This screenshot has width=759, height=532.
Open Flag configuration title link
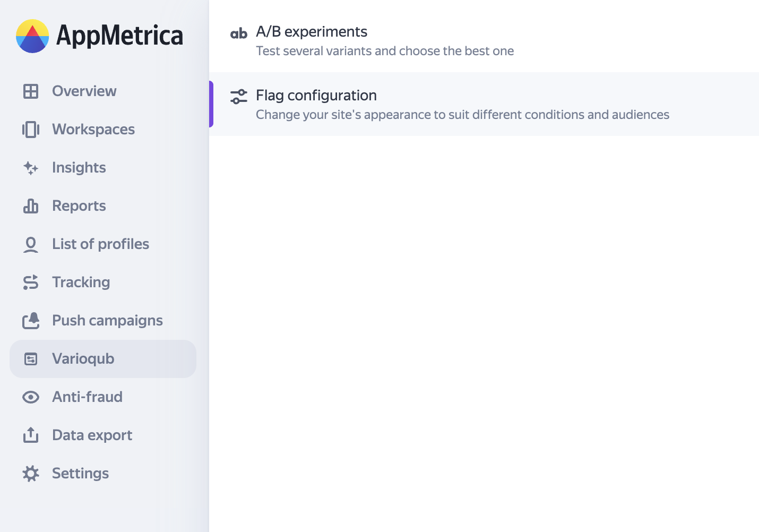pos(316,96)
